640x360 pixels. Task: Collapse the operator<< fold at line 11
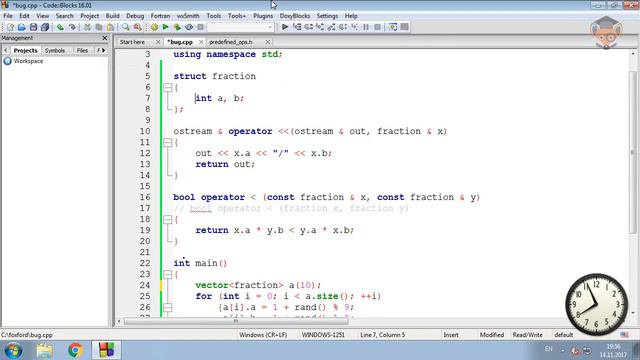167,142
